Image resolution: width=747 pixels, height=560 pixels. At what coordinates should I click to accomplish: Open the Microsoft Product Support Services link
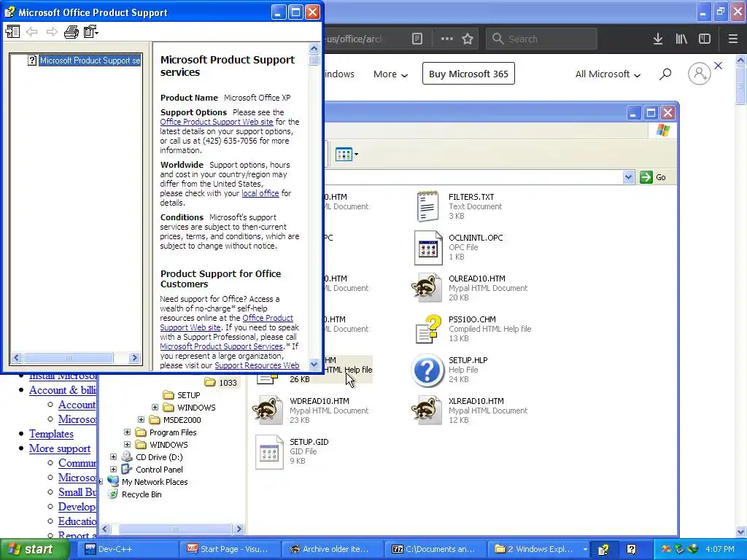pos(222,346)
